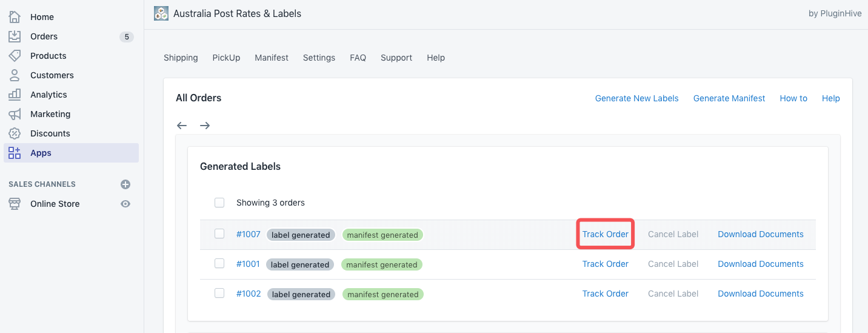Open the PickUp tab

pyautogui.click(x=226, y=58)
